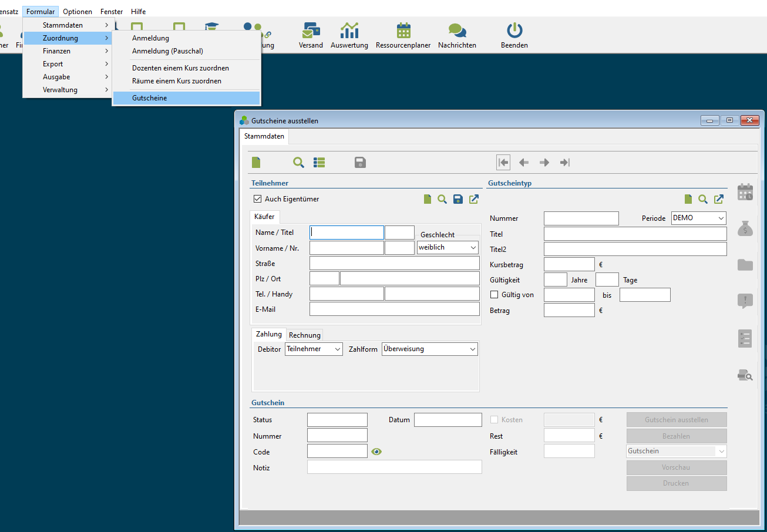The width and height of the screenshot is (767, 532).
Task: Open the Geschlecht dropdown
Action: point(448,247)
